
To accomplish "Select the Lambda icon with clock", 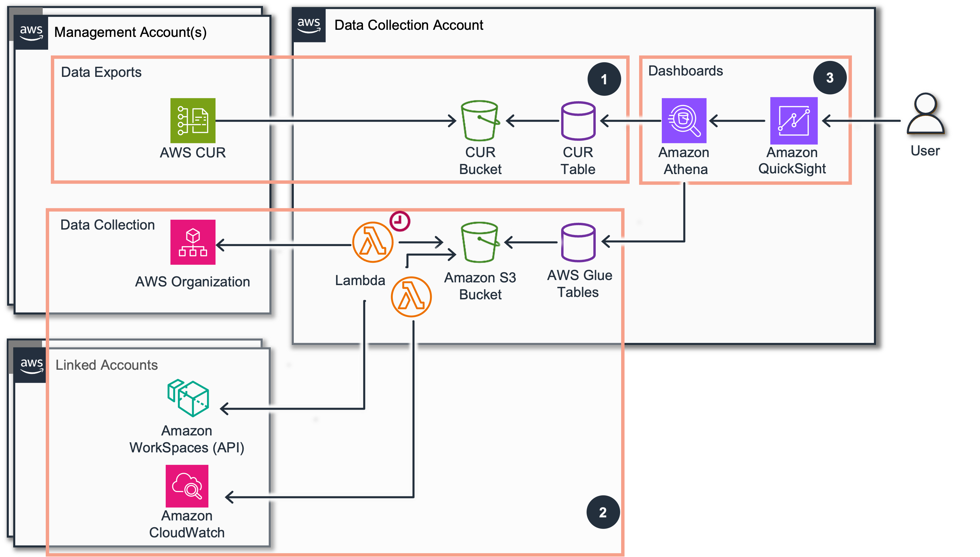I will tap(372, 242).
